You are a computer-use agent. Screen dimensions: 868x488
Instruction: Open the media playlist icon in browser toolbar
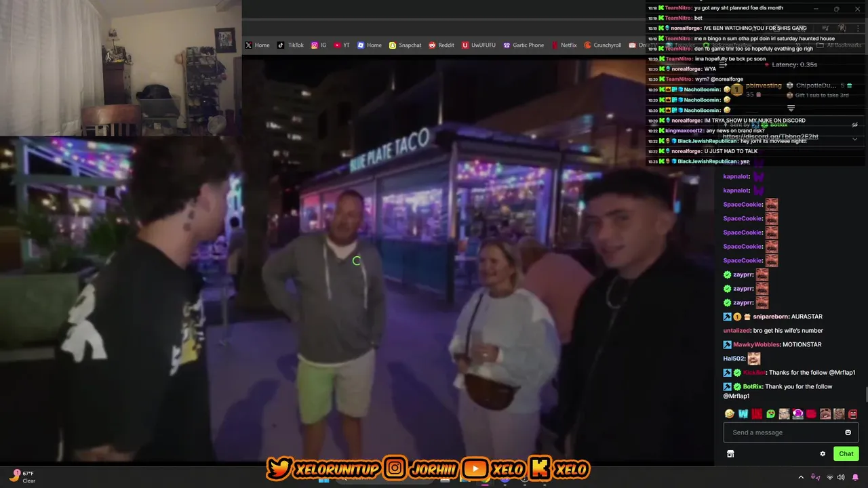click(x=825, y=28)
